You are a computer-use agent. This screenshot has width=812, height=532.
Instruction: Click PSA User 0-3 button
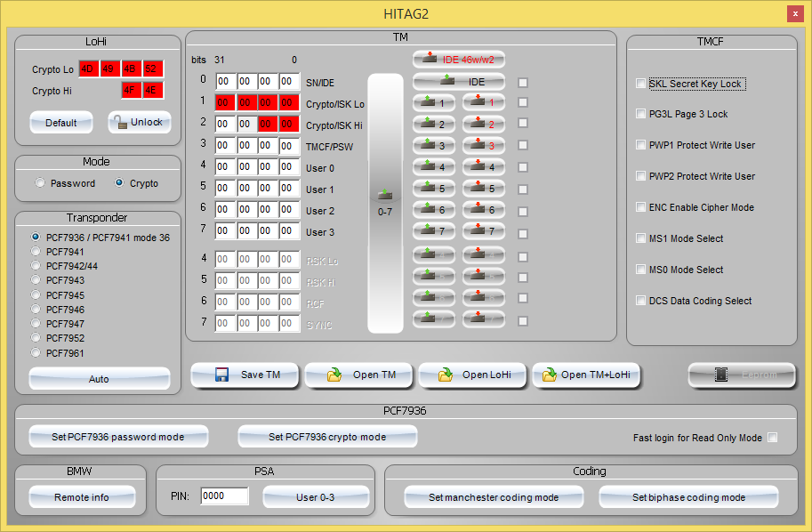[316, 497]
